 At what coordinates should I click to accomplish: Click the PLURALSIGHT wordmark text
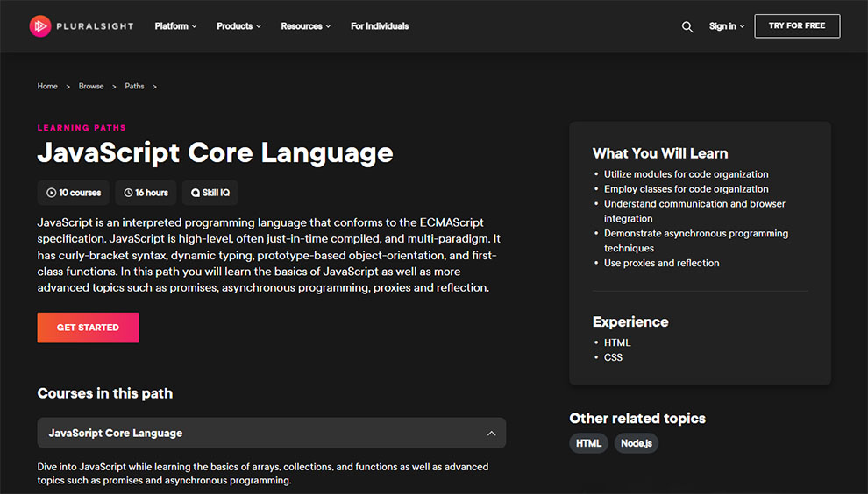coord(95,26)
